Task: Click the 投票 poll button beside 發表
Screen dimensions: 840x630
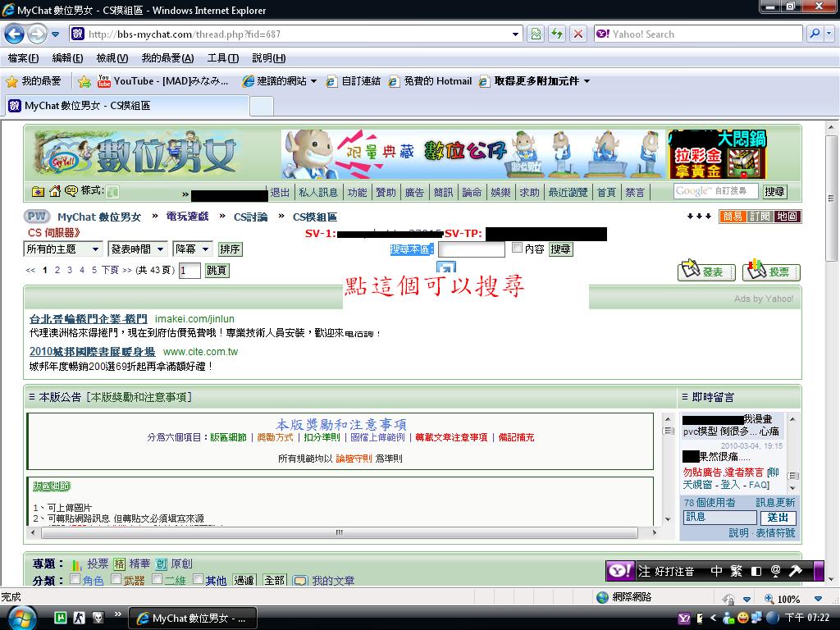Action: tap(771, 272)
